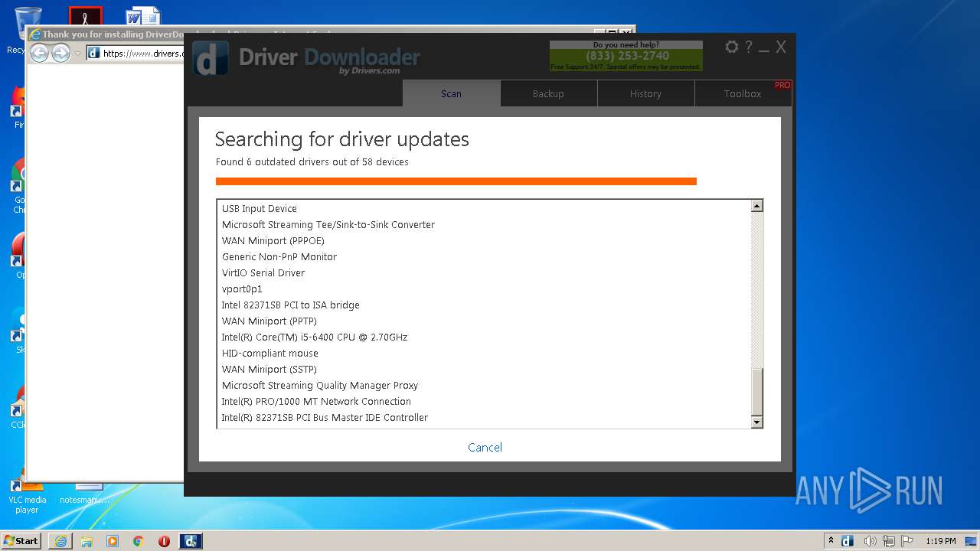
Task: Click the support phone number banner
Action: point(626,56)
